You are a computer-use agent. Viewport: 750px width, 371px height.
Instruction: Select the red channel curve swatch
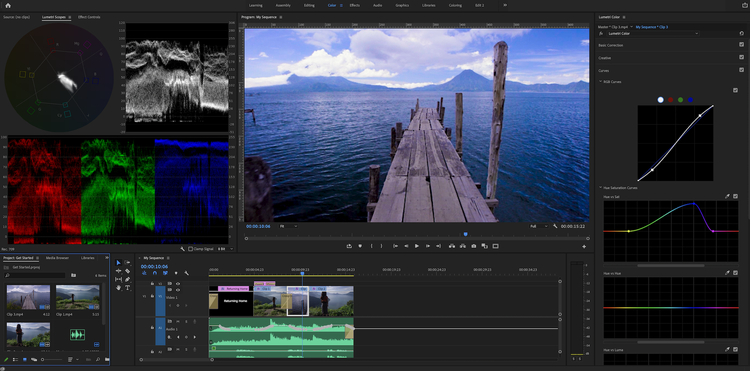point(671,99)
